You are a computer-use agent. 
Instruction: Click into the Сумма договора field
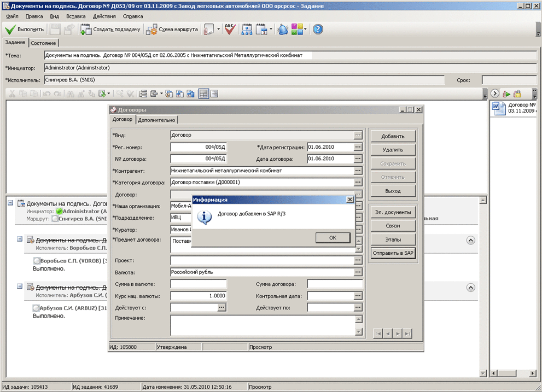[335, 284]
